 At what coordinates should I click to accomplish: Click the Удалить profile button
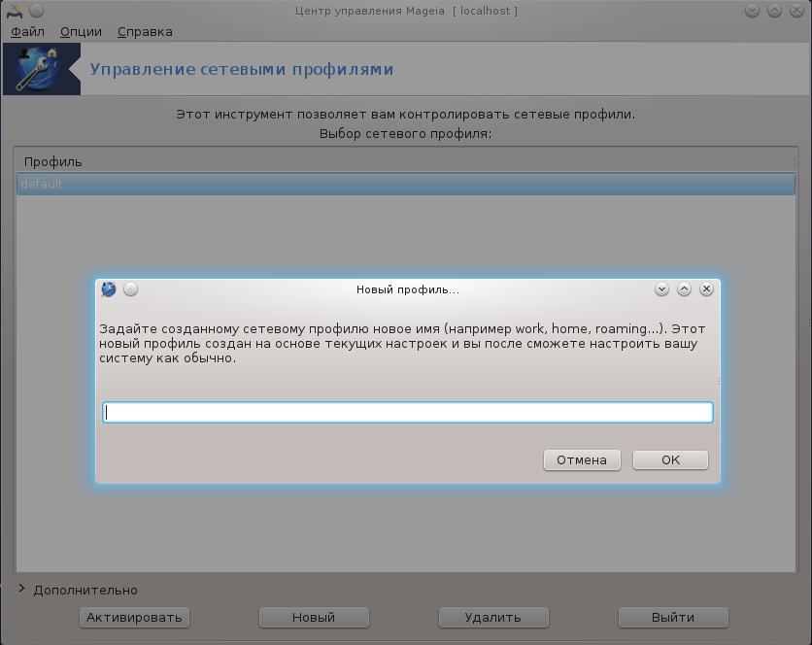493,618
